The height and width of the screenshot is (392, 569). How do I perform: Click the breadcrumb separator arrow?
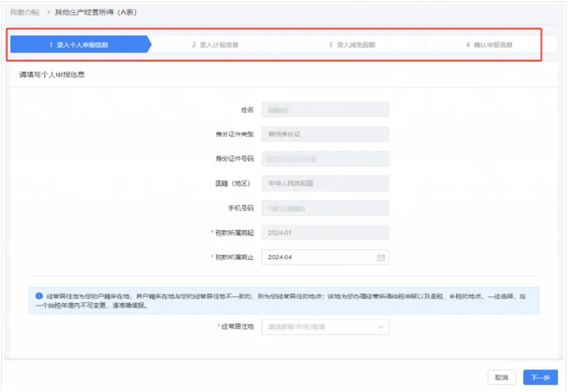click(47, 12)
